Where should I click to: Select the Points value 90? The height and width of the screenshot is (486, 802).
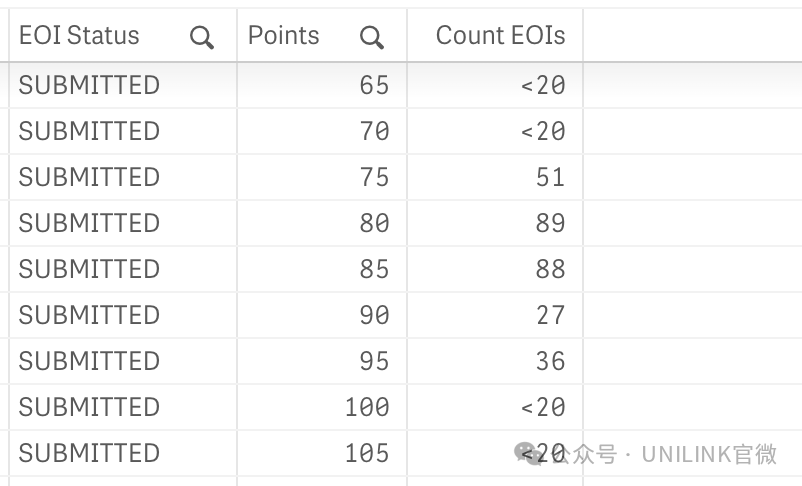pyautogui.click(x=374, y=315)
